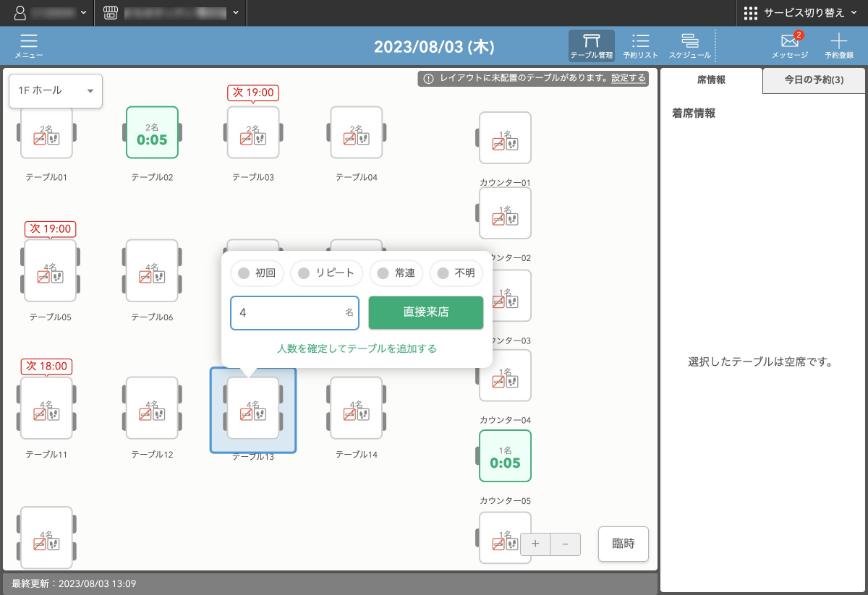Image resolution: width=868 pixels, height=595 pixels.
Task: Expand the user account dropdown arrow
Action: point(84,13)
